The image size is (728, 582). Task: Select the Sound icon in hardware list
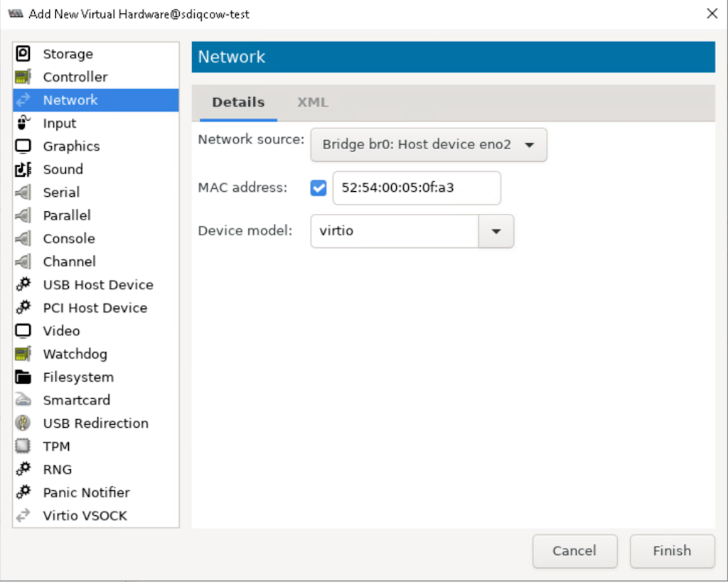[x=23, y=169]
